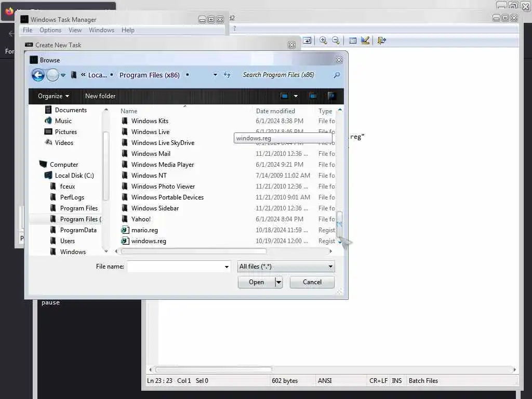This screenshot has width=532, height=399.
Task: Open Help menu in Task Manager
Action: [x=128, y=30]
